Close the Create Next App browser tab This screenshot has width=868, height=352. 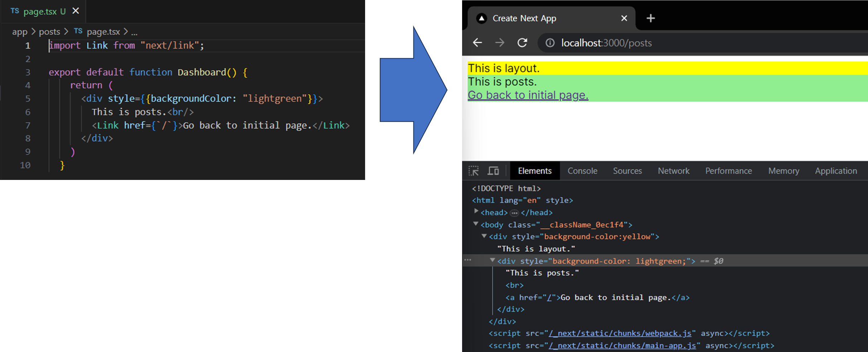tap(624, 18)
